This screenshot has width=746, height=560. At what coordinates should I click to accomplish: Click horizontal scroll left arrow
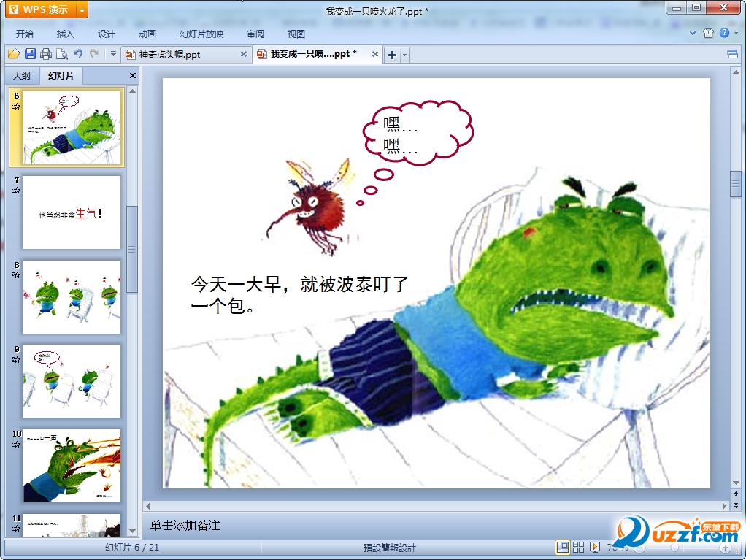click(x=148, y=506)
